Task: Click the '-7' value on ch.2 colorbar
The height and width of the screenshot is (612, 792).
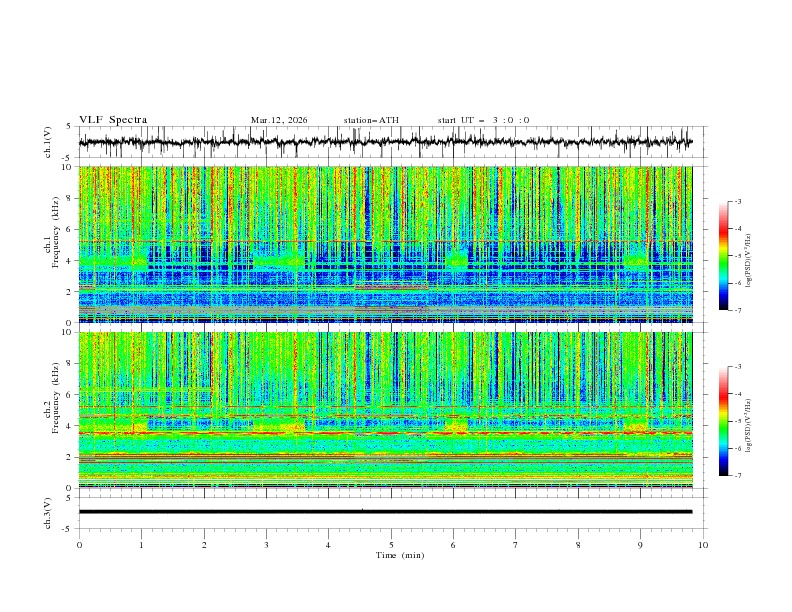Action: [738, 475]
